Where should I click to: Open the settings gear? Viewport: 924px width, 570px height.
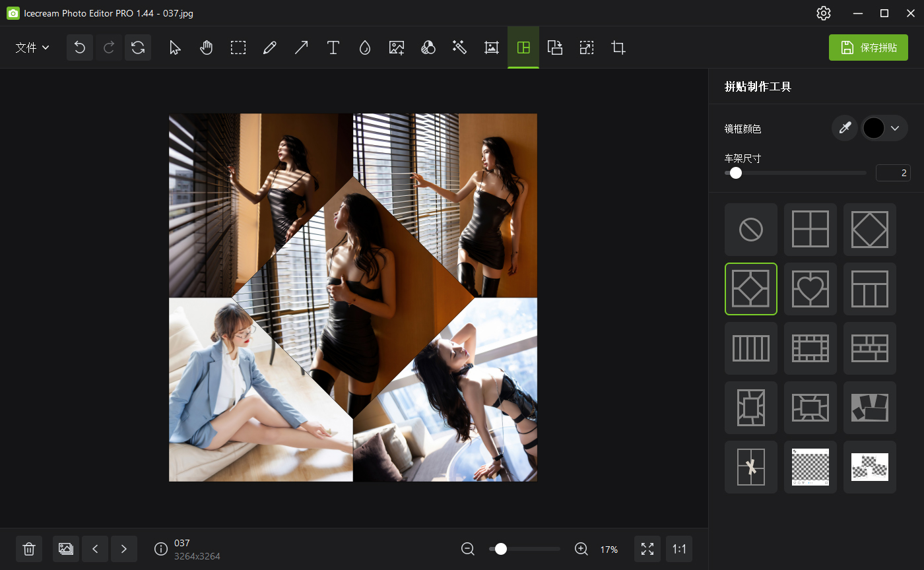click(x=823, y=13)
